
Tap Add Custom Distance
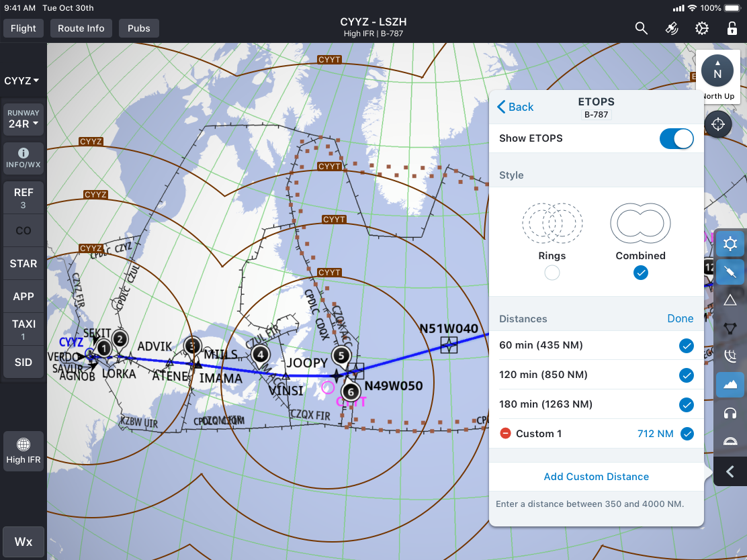(x=597, y=477)
